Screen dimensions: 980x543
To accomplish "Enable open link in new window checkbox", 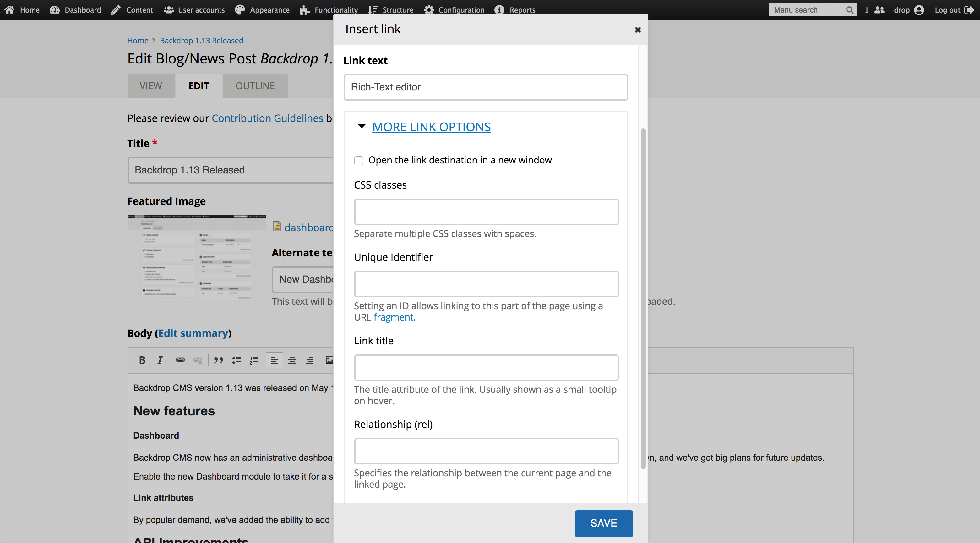I will tap(358, 161).
